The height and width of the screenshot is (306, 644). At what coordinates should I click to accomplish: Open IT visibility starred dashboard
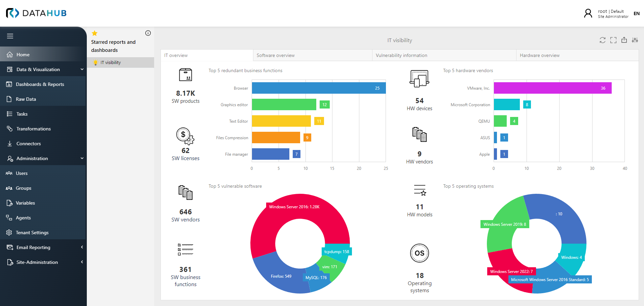(111, 62)
